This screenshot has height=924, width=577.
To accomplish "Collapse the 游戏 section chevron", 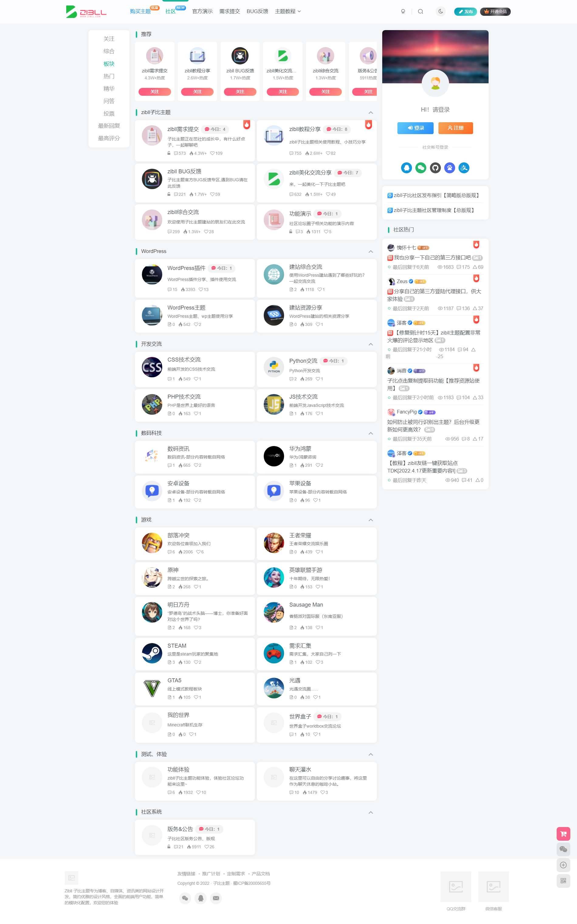I will point(371,520).
